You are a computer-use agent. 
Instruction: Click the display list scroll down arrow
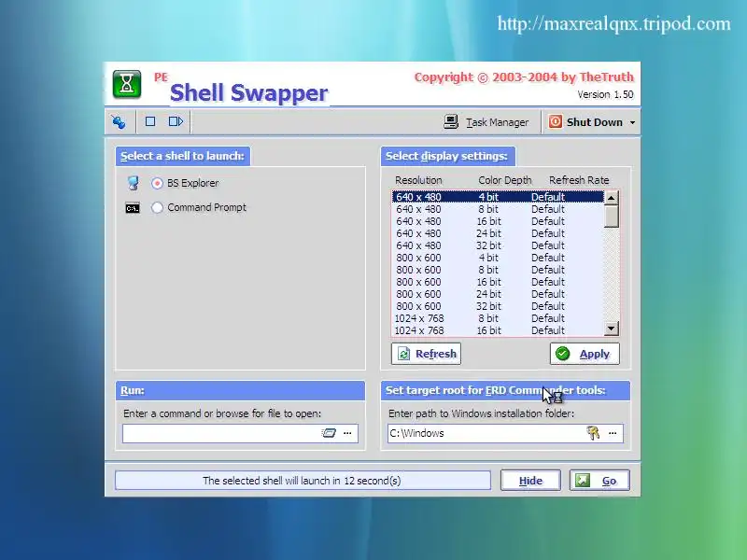(612, 329)
